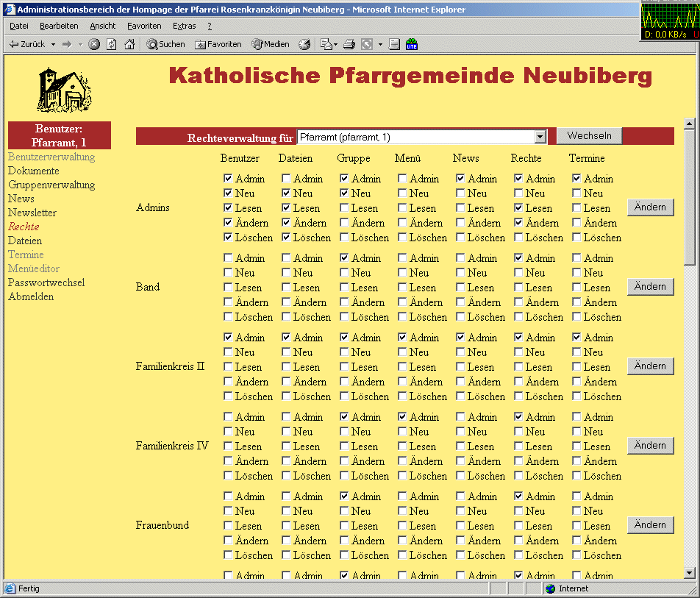
Task: Open the Medien toolbar pane
Action: click(271, 44)
